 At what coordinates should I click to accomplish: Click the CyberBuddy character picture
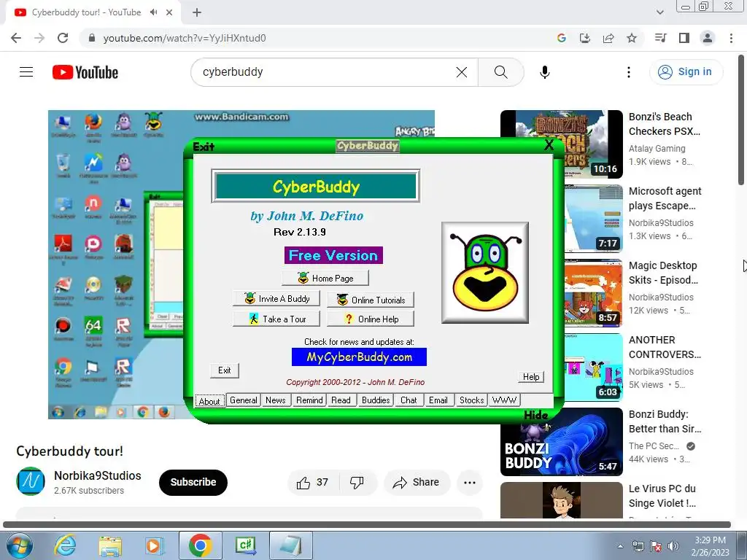coord(485,273)
